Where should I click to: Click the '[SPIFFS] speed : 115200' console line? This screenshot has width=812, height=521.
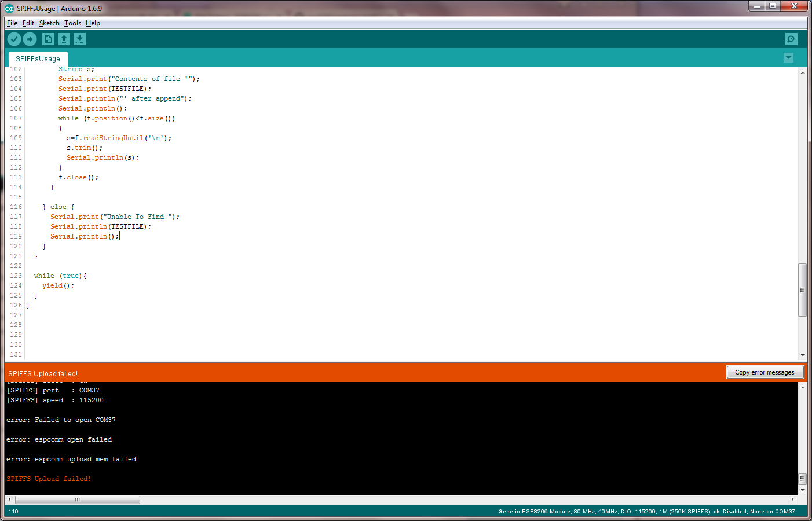pyautogui.click(x=55, y=400)
